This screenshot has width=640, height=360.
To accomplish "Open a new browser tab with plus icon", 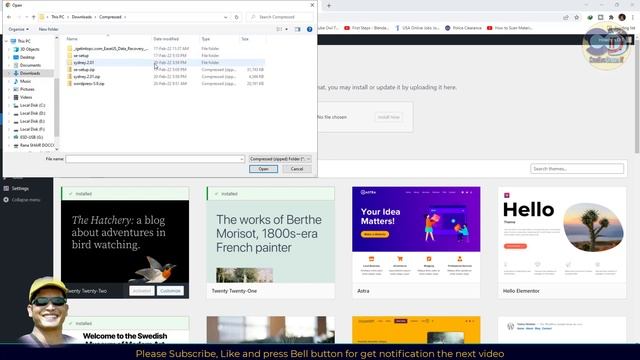I will pyautogui.click(x=329, y=5).
